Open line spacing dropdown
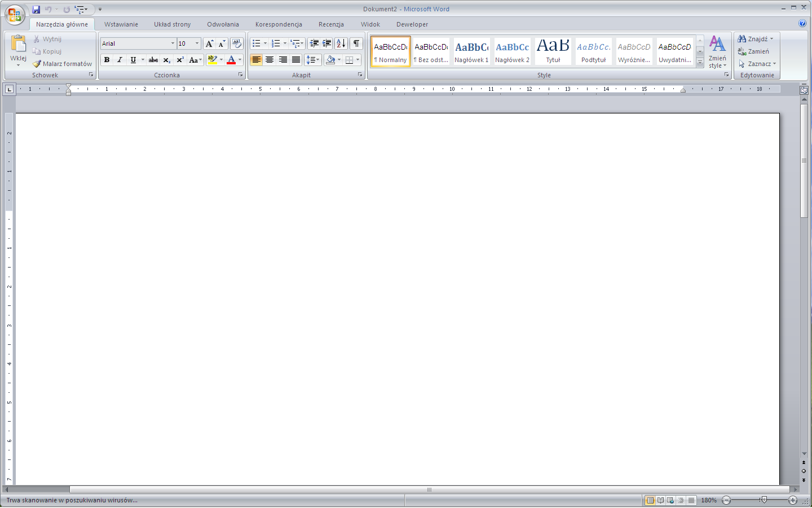Viewport: 812px width, 508px height. 313,60
